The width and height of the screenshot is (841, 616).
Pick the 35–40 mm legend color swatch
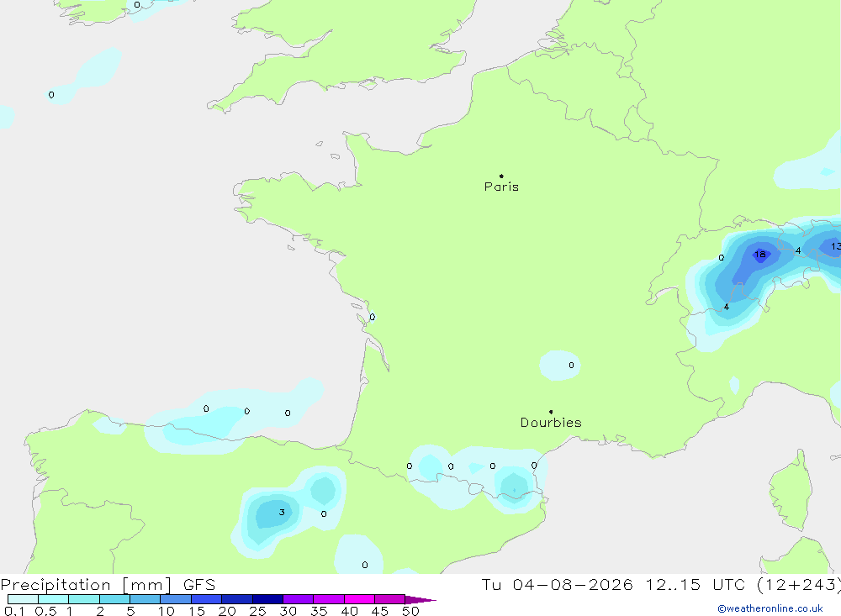point(328,599)
